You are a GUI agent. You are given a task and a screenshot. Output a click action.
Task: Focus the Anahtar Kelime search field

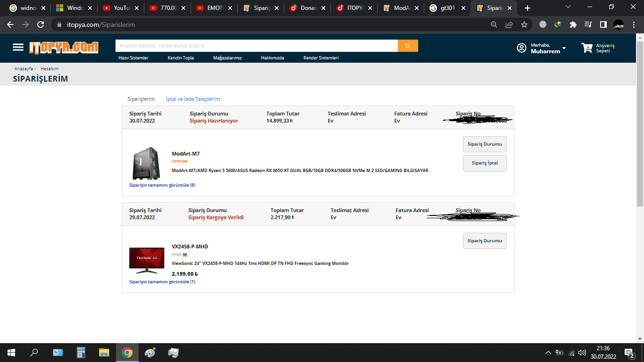(x=256, y=46)
